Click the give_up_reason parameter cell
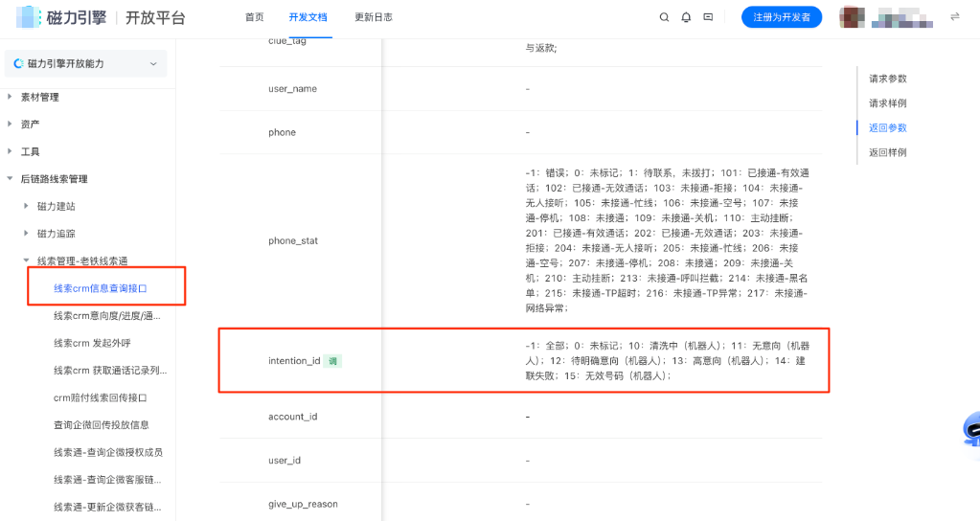980x521 pixels. (x=303, y=504)
